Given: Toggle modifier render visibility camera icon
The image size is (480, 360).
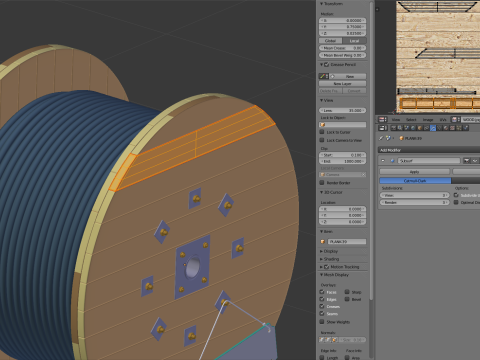Looking at the screenshot, I should pyautogui.click(x=467, y=161).
